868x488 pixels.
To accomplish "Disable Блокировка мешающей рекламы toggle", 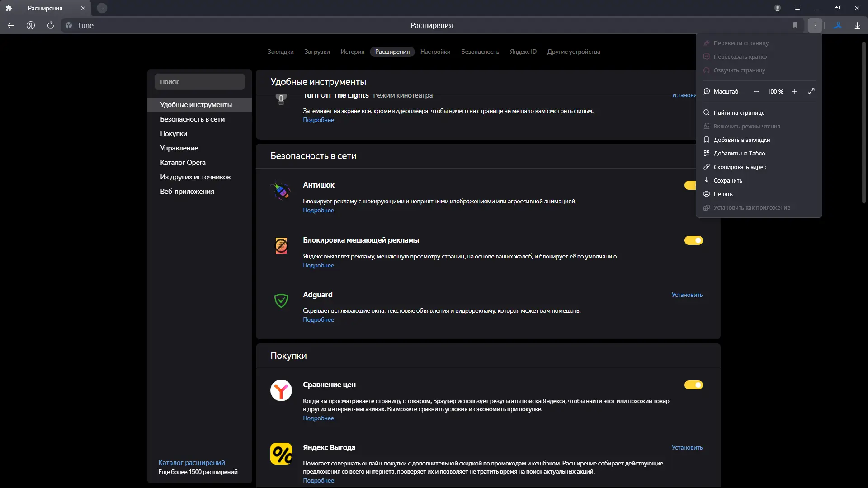I will (x=693, y=240).
